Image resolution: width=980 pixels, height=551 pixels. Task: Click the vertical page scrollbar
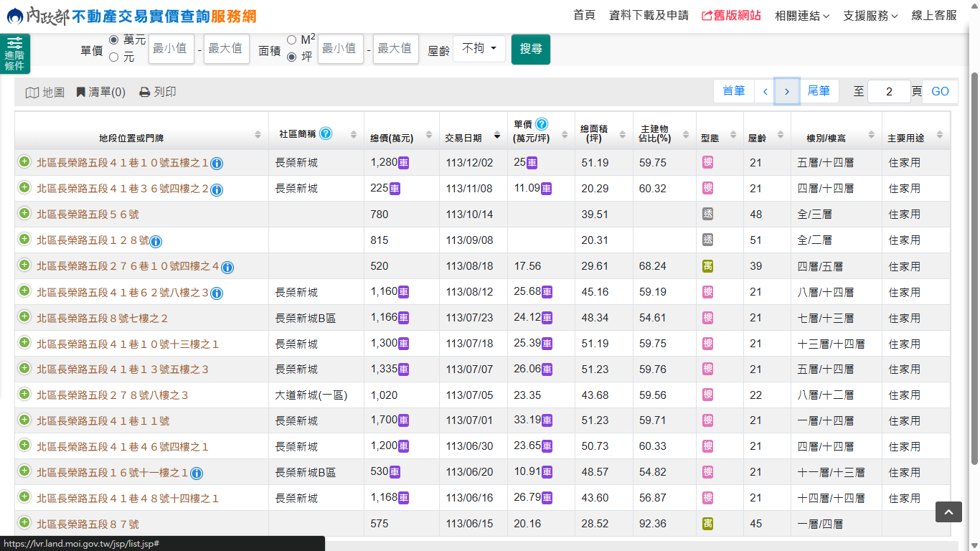pyautogui.click(x=974, y=268)
